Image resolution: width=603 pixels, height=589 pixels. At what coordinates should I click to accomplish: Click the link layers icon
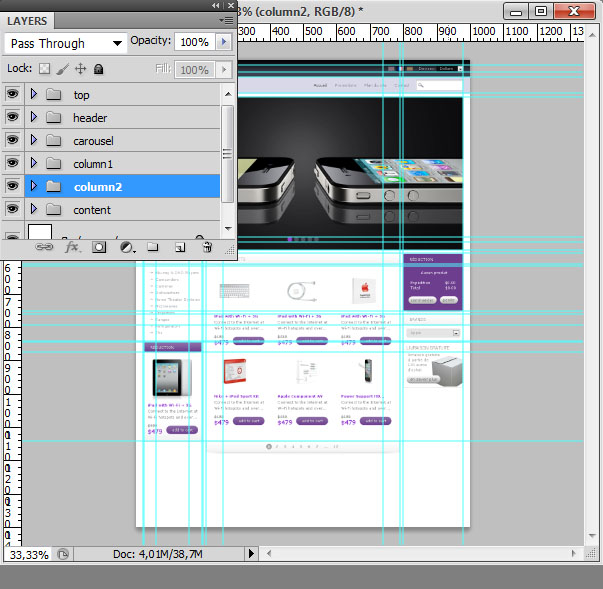[x=44, y=247]
